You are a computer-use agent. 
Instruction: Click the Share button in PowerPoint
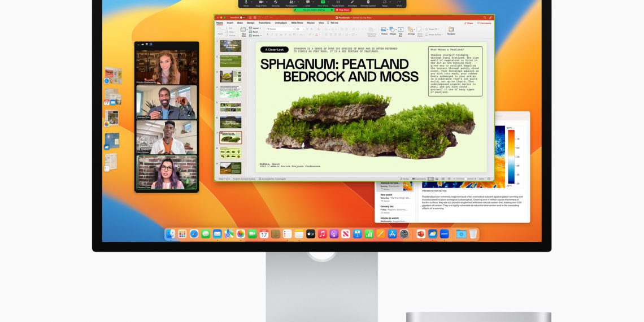coord(469,23)
